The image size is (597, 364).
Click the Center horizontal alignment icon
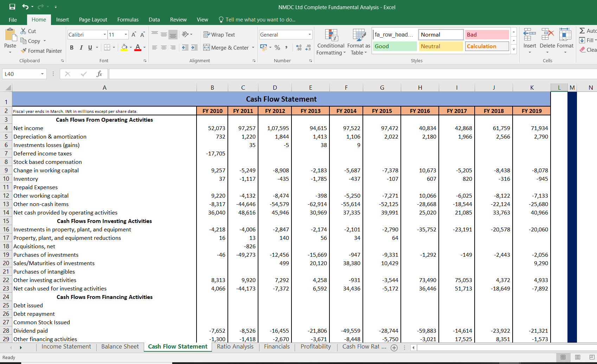click(x=164, y=47)
